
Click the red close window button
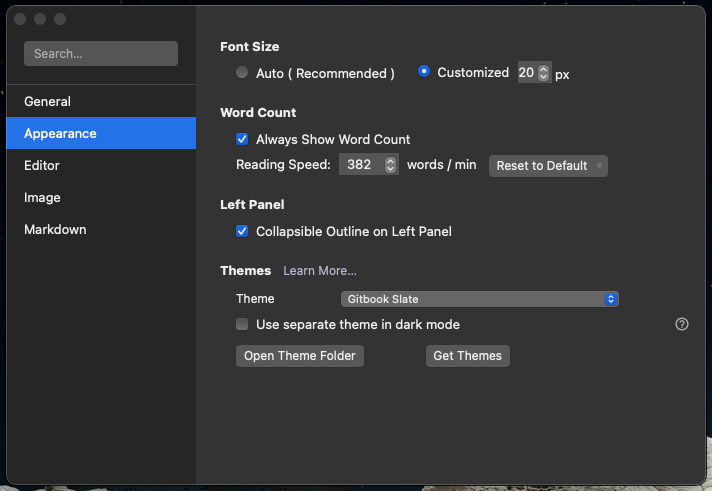tap(20, 19)
